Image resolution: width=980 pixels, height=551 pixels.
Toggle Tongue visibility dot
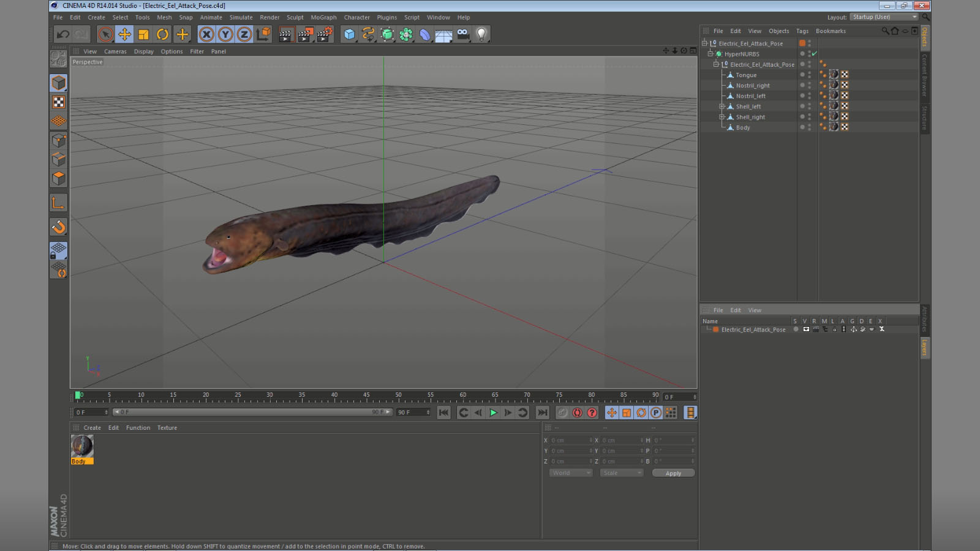pos(809,73)
